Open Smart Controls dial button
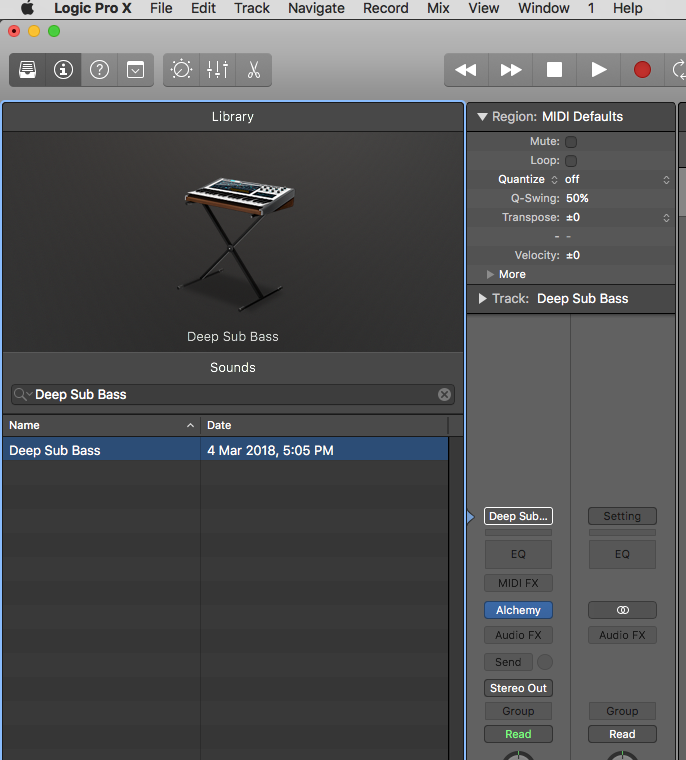The height and width of the screenshot is (760, 686). click(181, 70)
